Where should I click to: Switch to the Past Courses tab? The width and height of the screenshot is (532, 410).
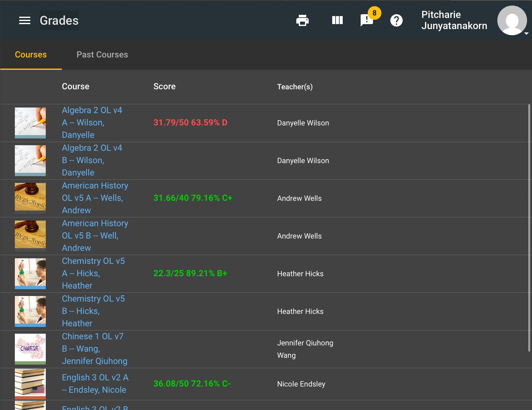click(x=102, y=55)
